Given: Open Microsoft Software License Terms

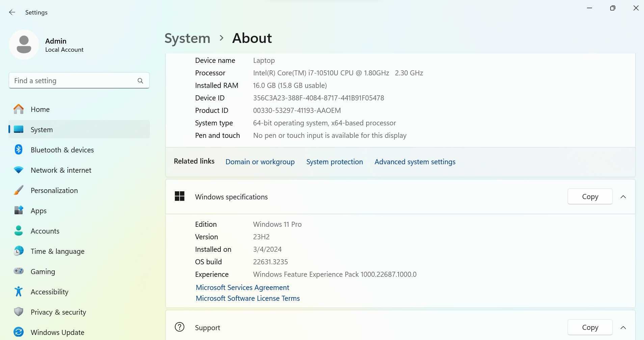Looking at the screenshot, I should [x=248, y=298].
